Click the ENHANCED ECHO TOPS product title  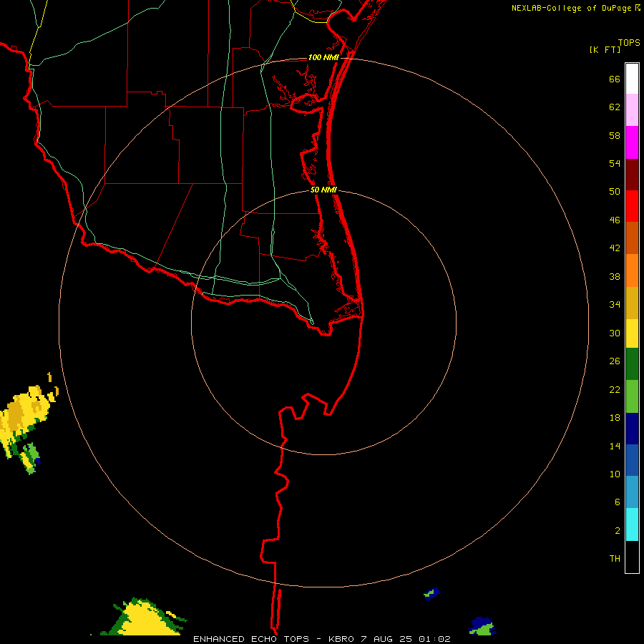click(x=251, y=639)
